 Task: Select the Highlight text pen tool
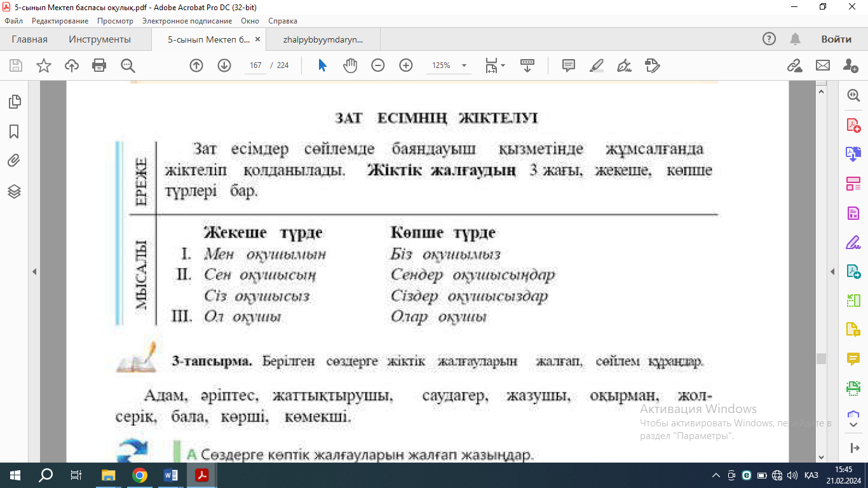pos(597,65)
